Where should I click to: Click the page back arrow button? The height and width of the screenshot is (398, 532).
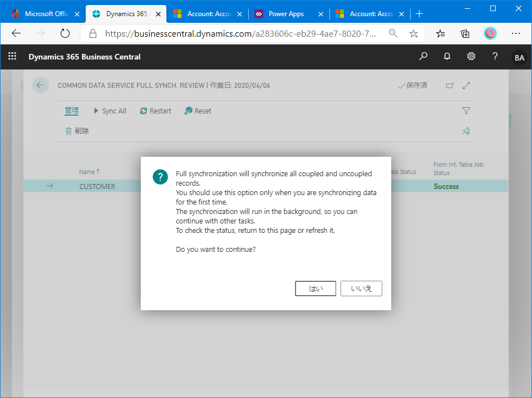click(x=41, y=85)
